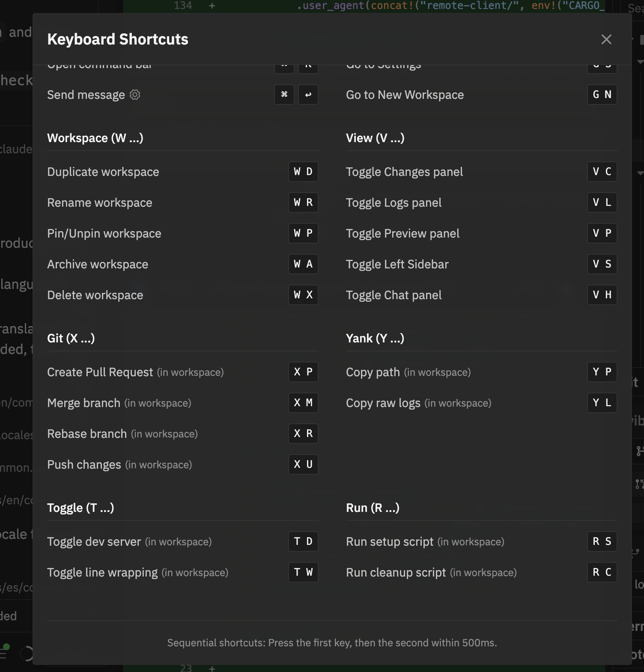This screenshot has width=644, height=672.
Task: Open the hamburger menu with green dot
Action: pyautogui.click(x=4, y=652)
